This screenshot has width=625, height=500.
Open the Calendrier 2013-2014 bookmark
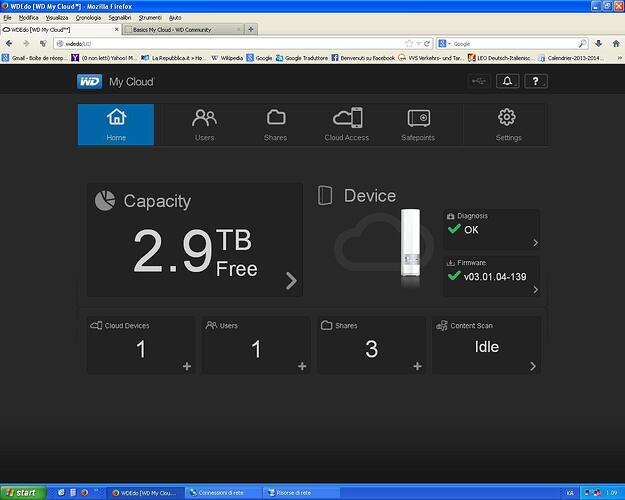click(x=570, y=58)
